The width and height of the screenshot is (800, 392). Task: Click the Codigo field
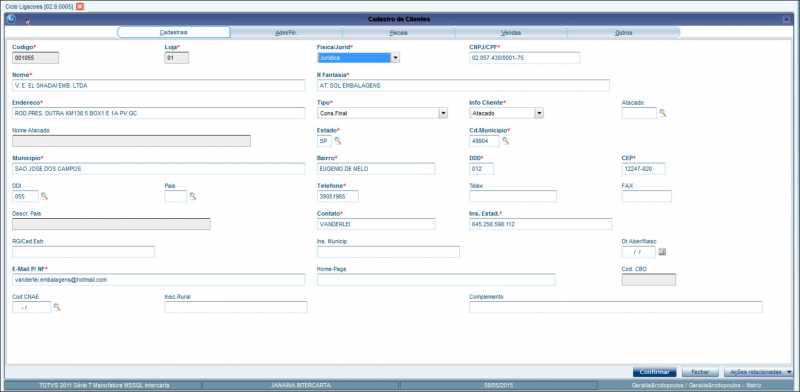[x=35, y=58]
